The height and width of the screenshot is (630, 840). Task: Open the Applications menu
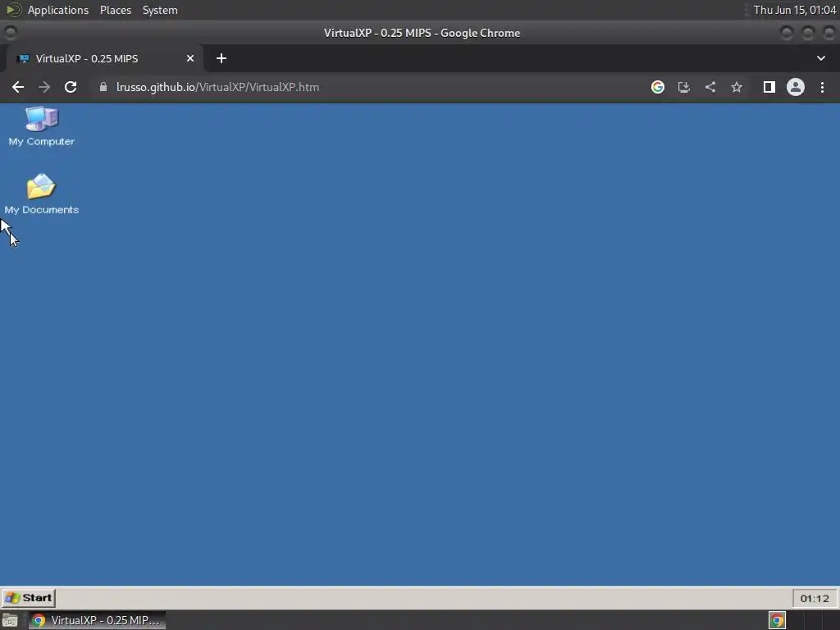click(x=58, y=10)
